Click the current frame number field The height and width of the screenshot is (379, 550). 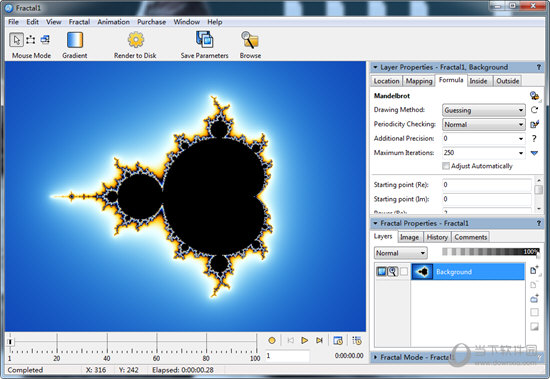(x=287, y=356)
